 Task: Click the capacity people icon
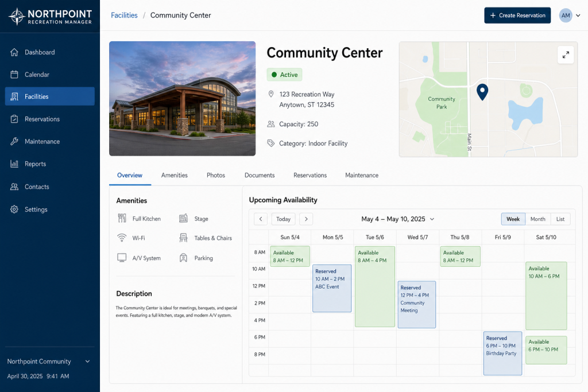(271, 124)
